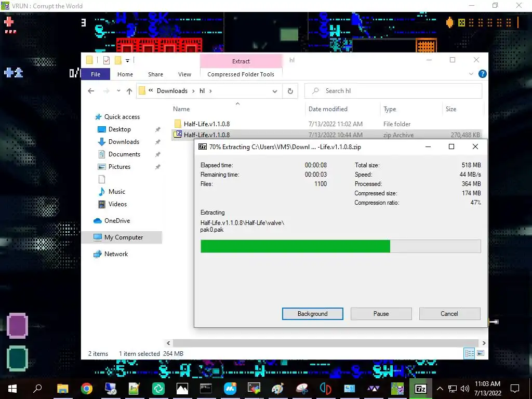Open volume control speaker icon
Screen dimensions: 532x399
click(465, 389)
